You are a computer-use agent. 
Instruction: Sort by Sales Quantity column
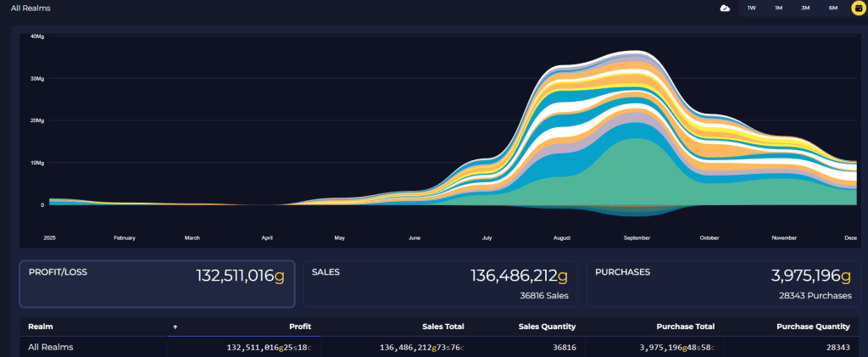tap(548, 326)
